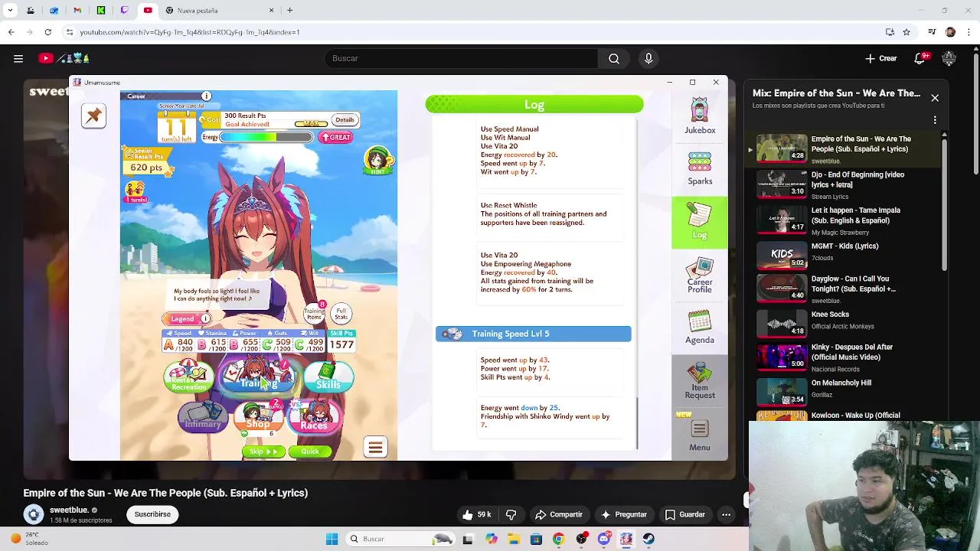Select the Log tab in the sidebar

(x=699, y=222)
